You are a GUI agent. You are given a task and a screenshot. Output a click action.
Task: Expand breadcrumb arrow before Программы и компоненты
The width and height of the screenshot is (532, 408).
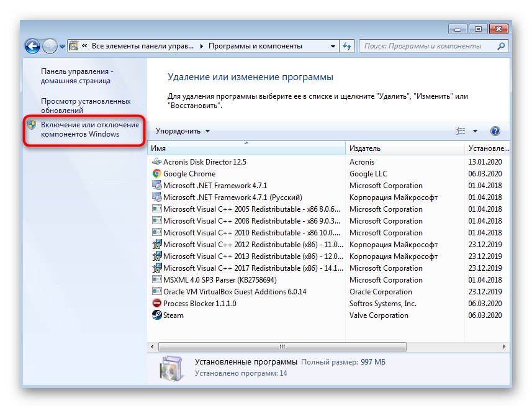pyautogui.click(x=202, y=46)
